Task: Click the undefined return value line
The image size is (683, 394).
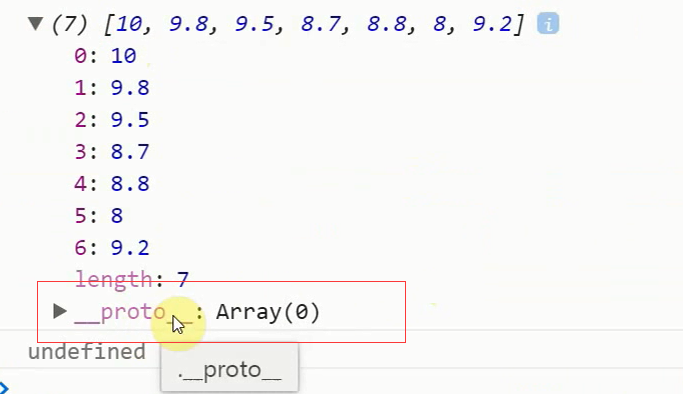Action: click(87, 352)
